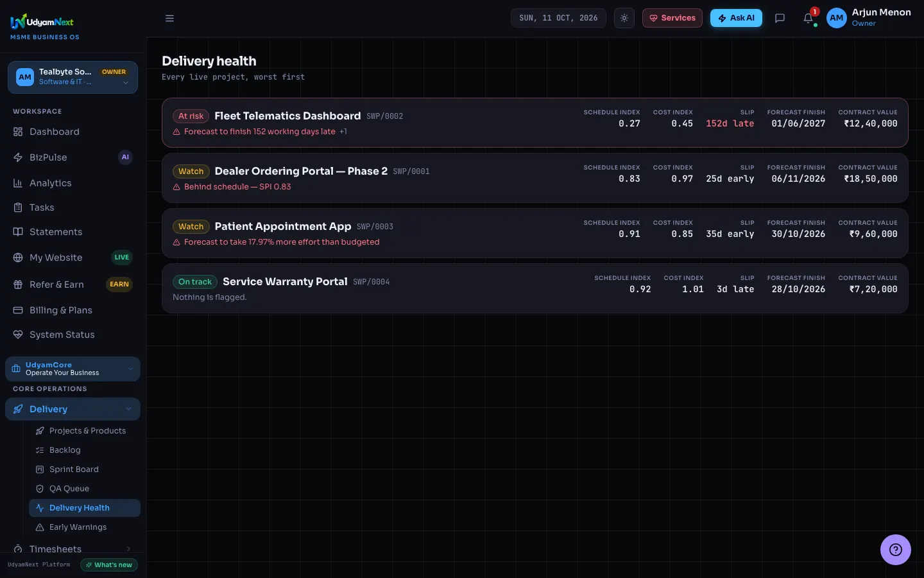Expand the Timesheets submenu arrow
Image resolution: width=924 pixels, height=578 pixels.
(x=128, y=549)
